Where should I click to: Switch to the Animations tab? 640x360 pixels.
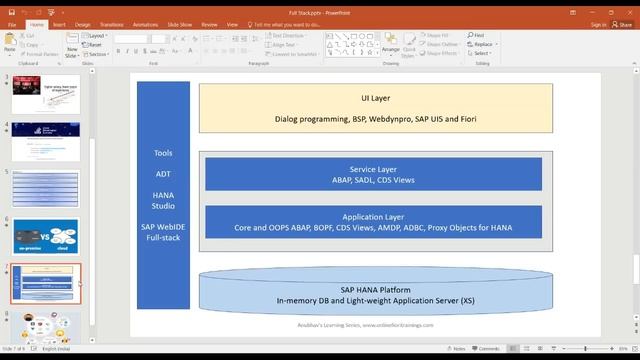coord(145,24)
